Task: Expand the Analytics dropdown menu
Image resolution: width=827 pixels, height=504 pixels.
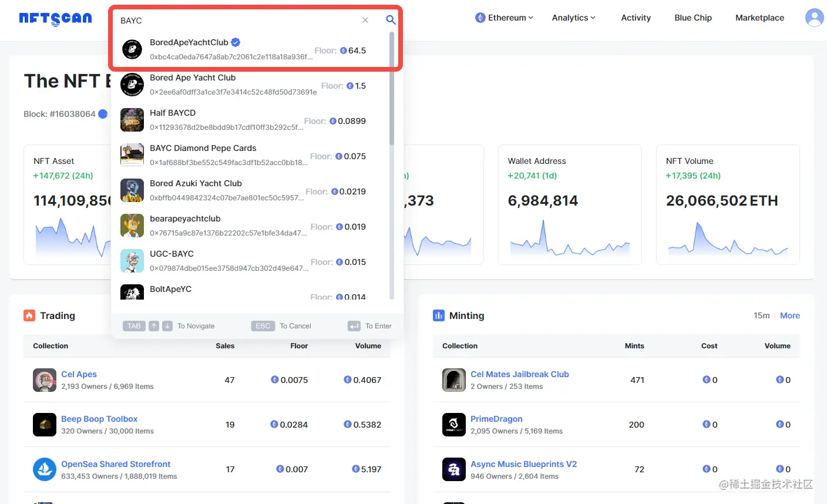Action: tap(573, 18)
